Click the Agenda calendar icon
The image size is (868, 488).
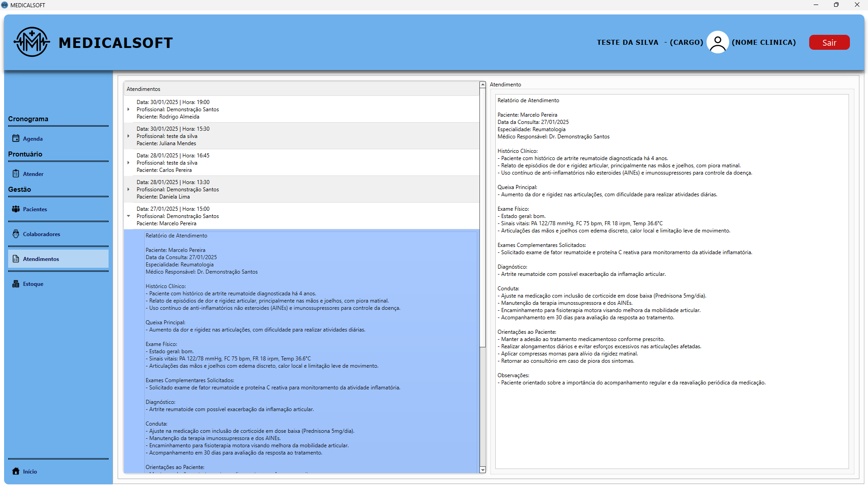[x=16, y=138]
